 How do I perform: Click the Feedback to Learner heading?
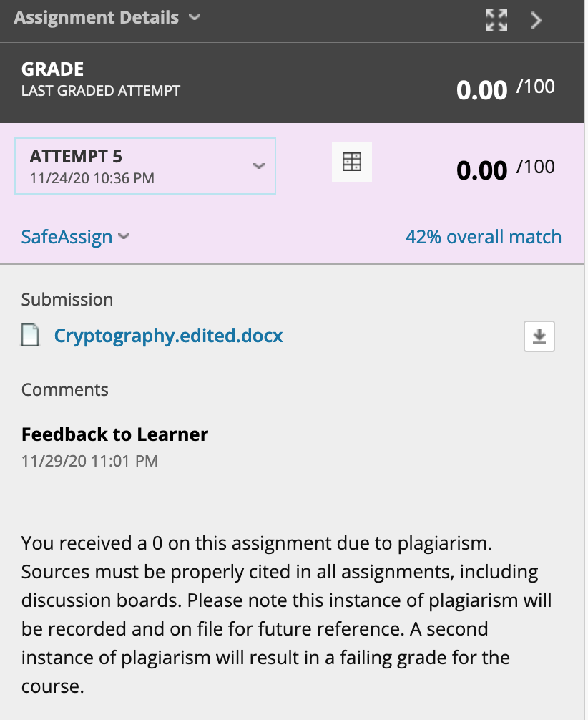(114, 434)
